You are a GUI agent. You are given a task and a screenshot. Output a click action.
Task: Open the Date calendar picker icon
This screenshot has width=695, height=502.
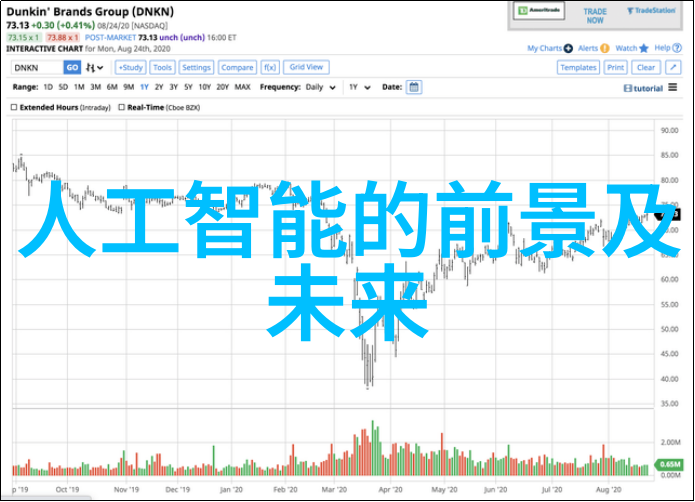click(414, 87)
